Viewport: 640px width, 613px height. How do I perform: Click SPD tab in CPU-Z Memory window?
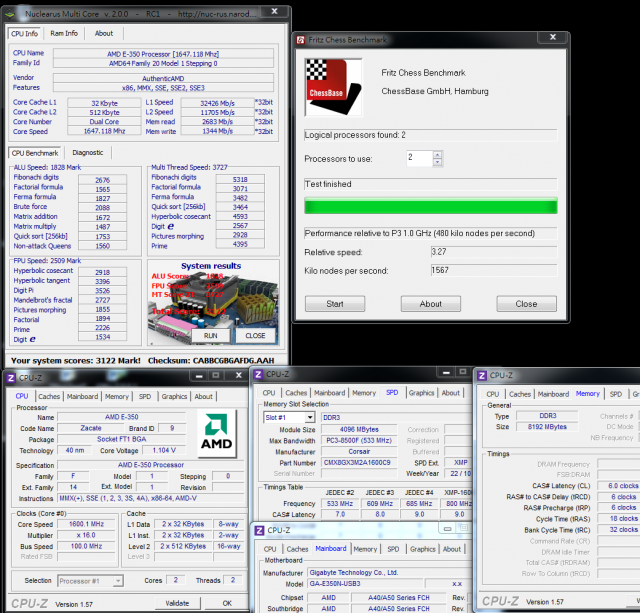pyautogui.click(x=616, y=394)
